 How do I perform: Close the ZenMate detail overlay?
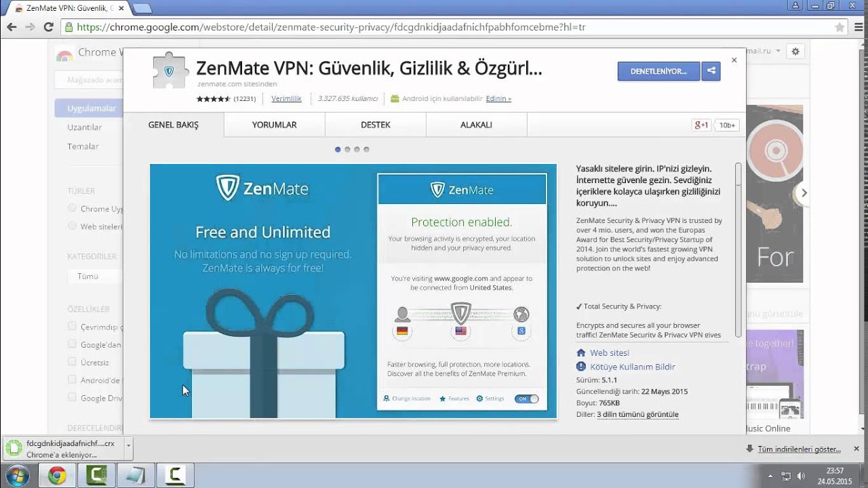[734, 60]
